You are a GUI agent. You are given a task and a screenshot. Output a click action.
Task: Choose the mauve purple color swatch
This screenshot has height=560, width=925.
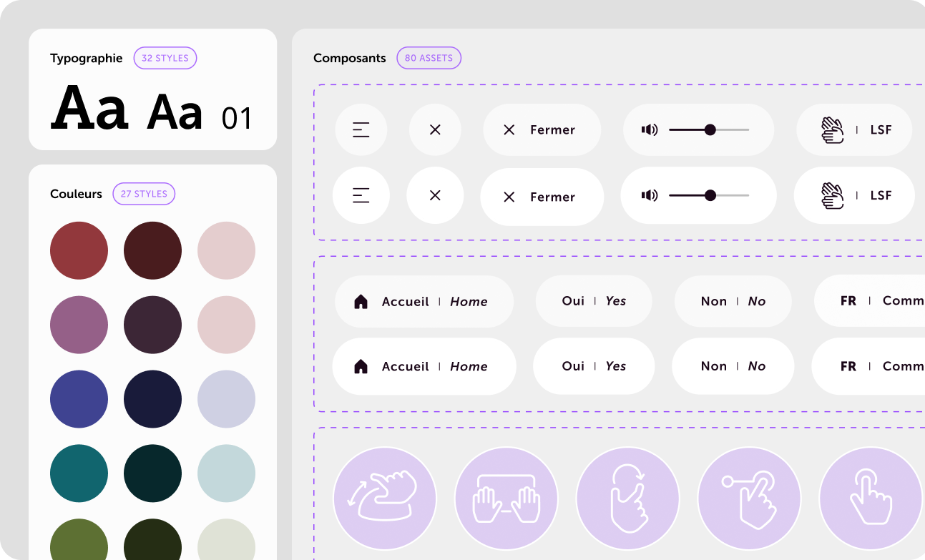[79, 325]
